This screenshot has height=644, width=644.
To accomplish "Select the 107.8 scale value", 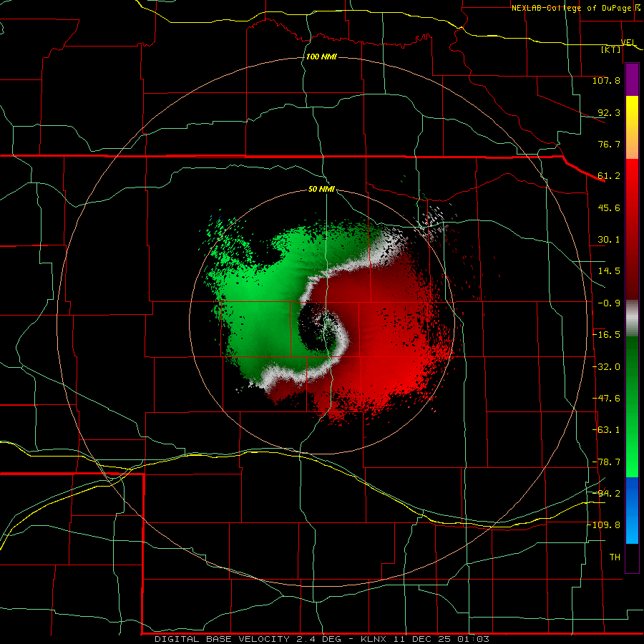I will (x=606, y=80).
